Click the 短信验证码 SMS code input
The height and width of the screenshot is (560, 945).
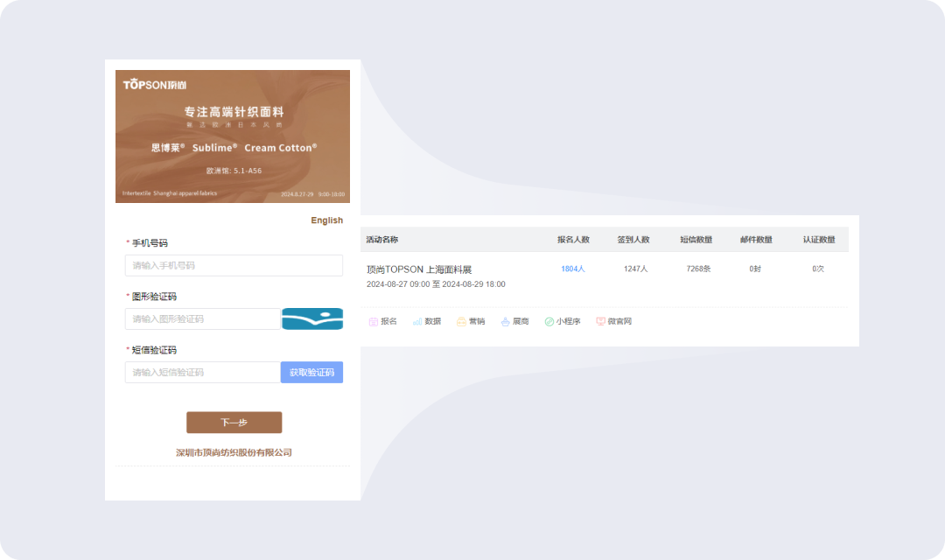(202, 373)
